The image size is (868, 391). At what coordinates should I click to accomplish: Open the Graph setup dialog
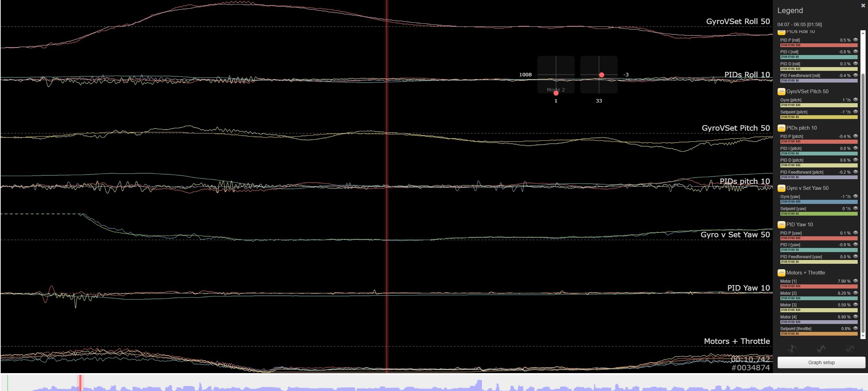[x=821, y=362]
